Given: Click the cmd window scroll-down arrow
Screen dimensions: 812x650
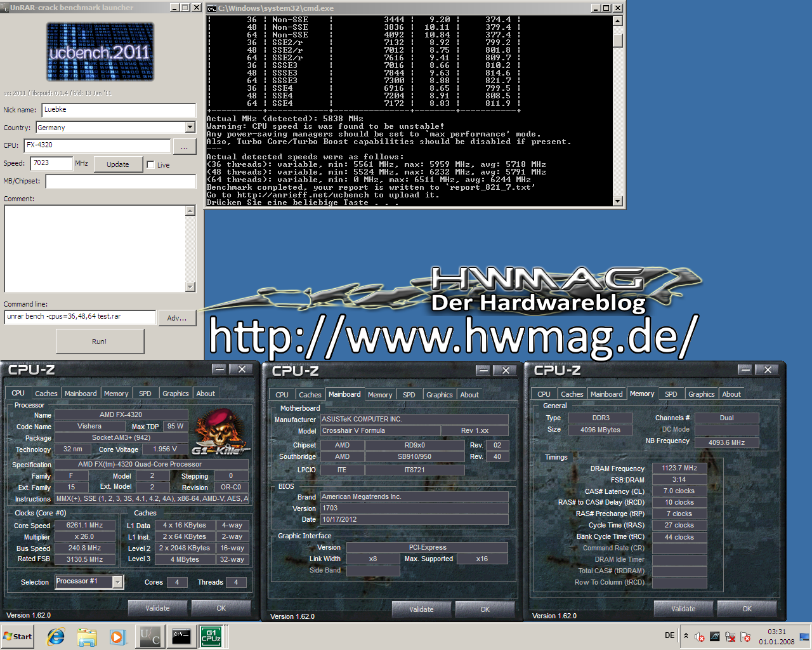Looking at the screenshot, I should point(618,201).
